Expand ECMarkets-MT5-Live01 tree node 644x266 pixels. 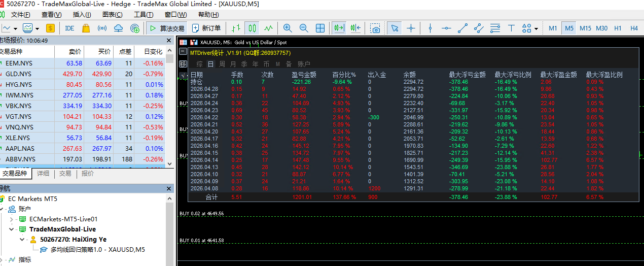click(x=12, y=219)
